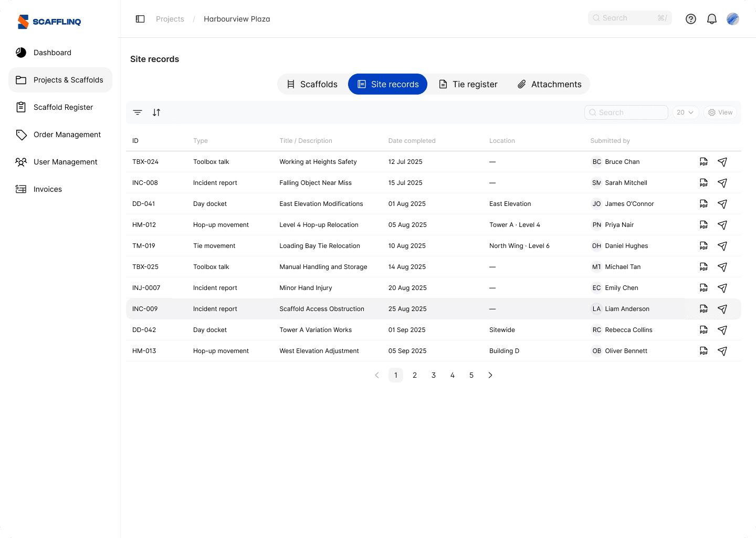The width and height of the screenshot is (756, 538).
Task: Open Scaffold Register in the sidebar
Action: pyautogui.click(x=60, y=107)
